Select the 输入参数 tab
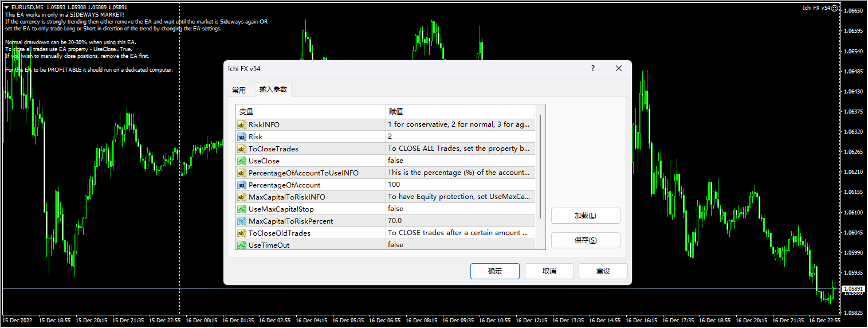 [273, 89]
